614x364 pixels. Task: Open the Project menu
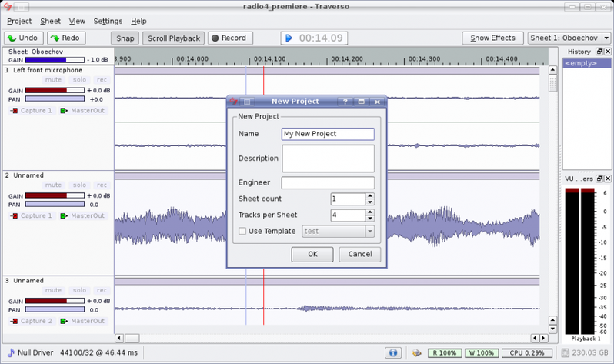pos(19,21)
